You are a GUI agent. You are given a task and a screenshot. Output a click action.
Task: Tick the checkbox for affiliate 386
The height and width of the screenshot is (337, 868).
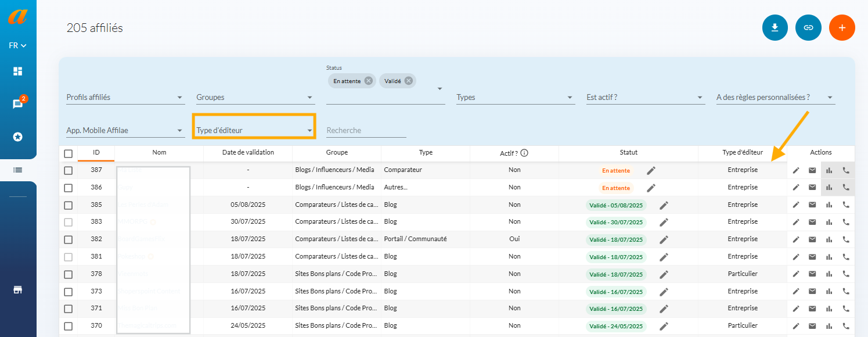69,188
